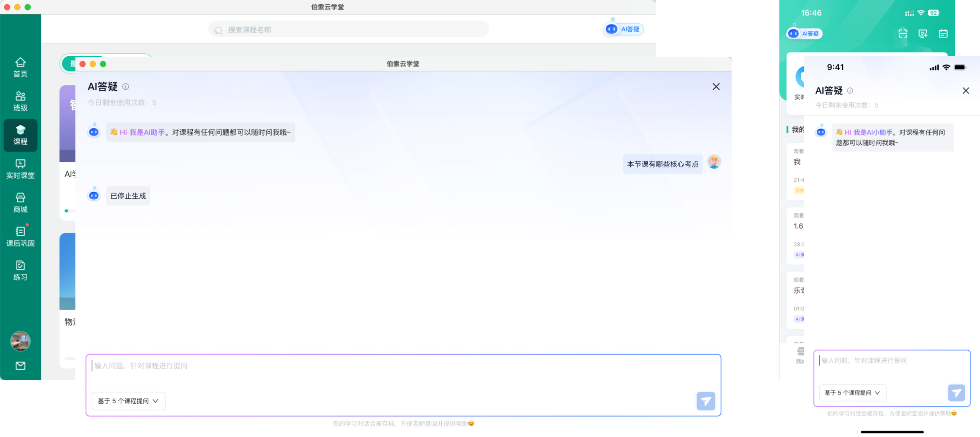The width and height of the screenshot is (980, 437).
Task: Expand desktop 基于 5 个课程提问 dropdown
Action: (x=128, y=401)
